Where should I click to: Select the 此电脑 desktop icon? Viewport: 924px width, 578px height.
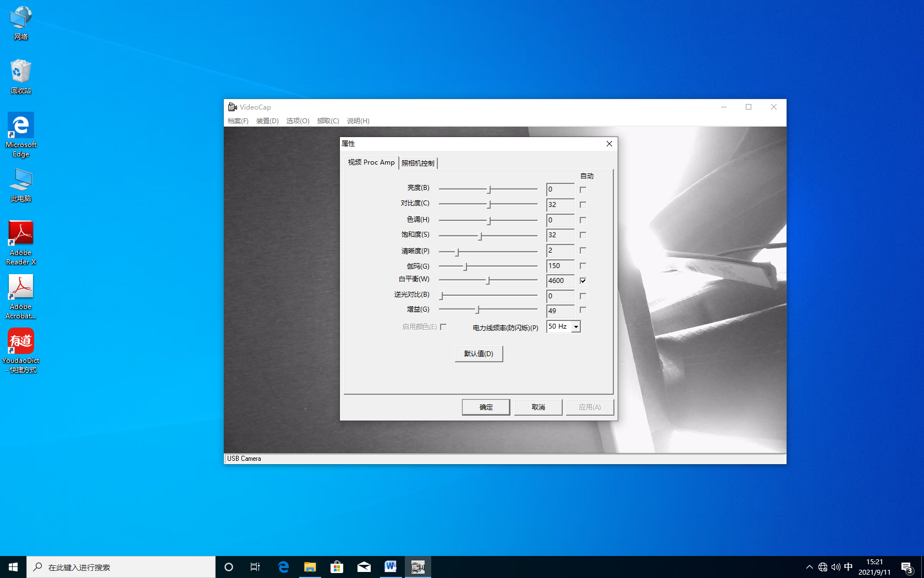(x=21, y=185)
